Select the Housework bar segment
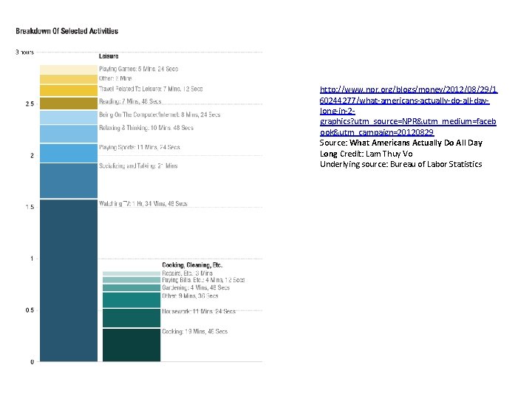The image size is (532, 399). coord(132,318)
